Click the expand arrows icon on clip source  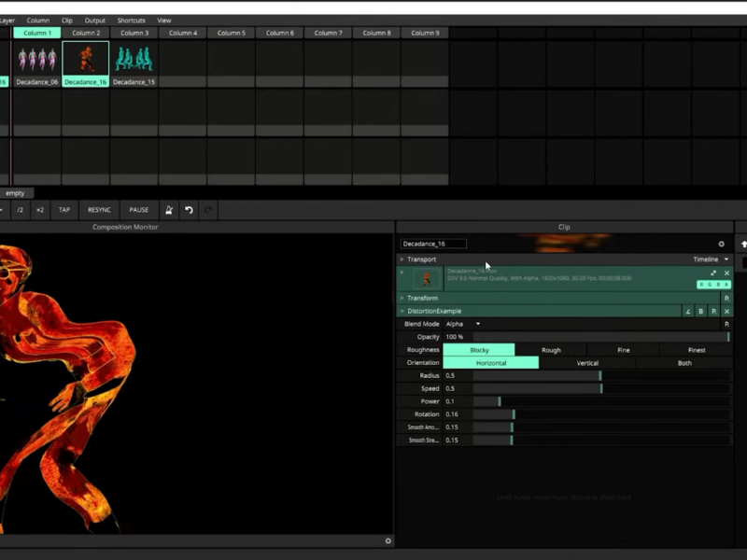click(x=713, y=273)
